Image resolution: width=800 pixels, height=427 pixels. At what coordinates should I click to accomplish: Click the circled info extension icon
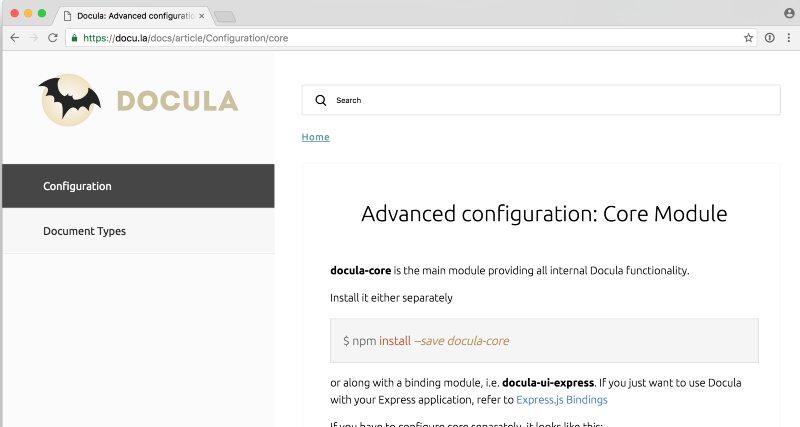[769, 37]
